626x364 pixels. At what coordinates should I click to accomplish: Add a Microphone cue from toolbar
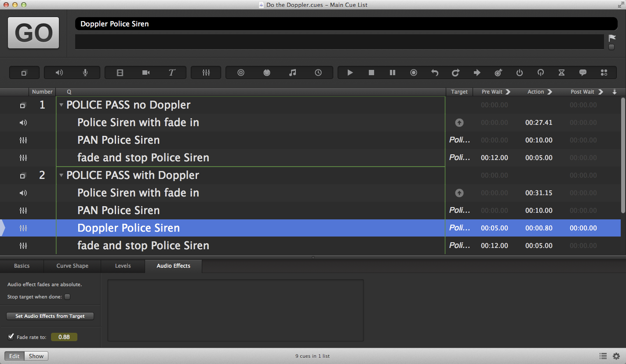pos(85,73)
